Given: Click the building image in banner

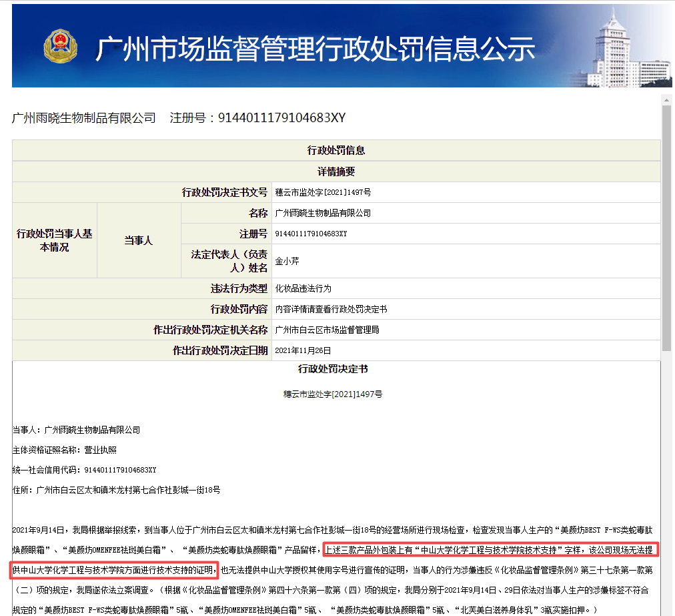Looking at the screenshot, I should coord(628,47).
